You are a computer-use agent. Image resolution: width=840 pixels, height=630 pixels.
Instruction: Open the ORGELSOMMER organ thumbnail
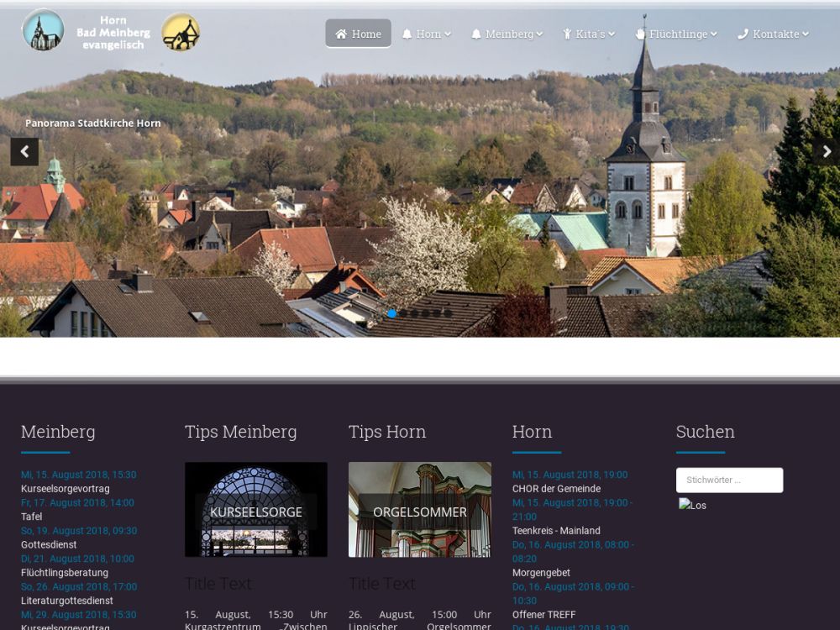tap(419, 510)
